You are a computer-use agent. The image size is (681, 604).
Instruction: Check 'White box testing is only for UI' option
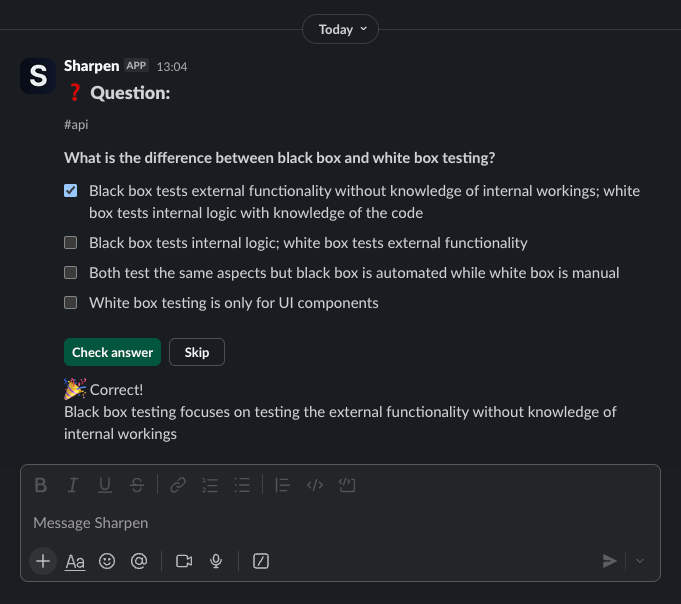(70, 302)
